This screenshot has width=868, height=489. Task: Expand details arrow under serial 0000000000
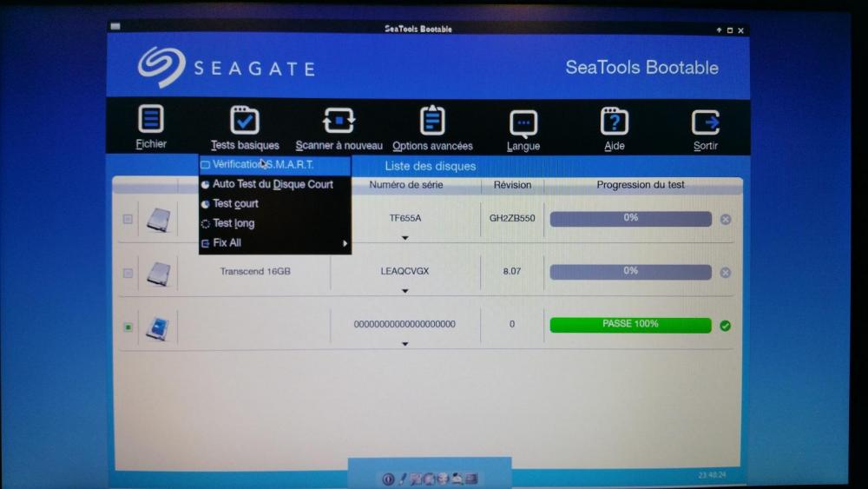click(x=405, y=344)
